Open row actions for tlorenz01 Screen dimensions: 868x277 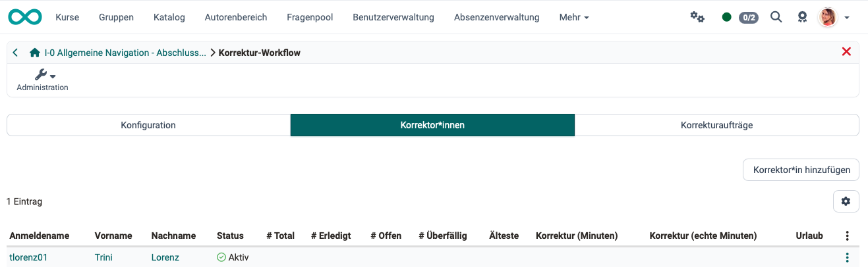click(848, 258)
